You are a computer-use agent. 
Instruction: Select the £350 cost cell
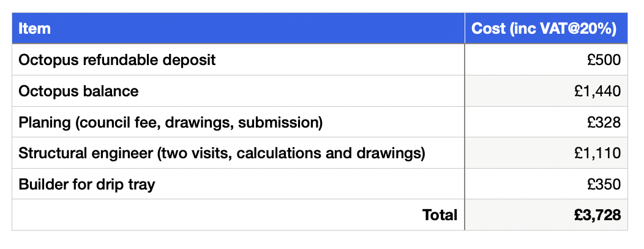546,183
